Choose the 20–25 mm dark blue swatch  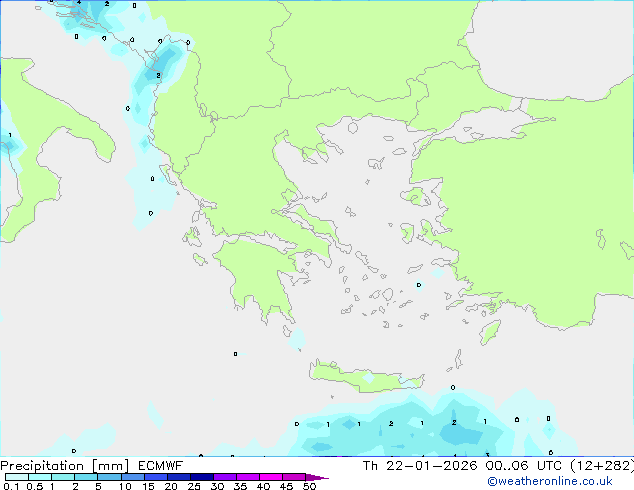(x=179, y=477)
